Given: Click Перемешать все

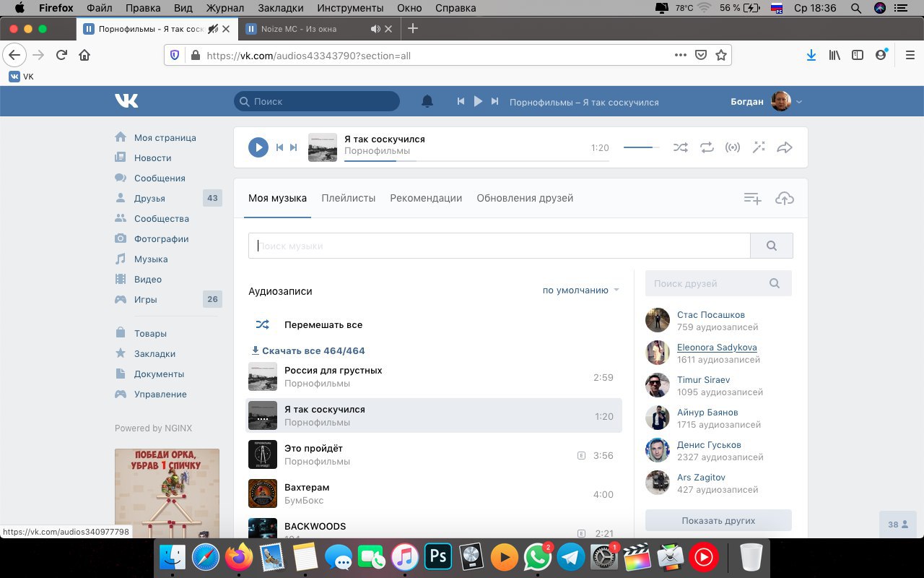Looking at the screenshot, I should click(323, 325).
